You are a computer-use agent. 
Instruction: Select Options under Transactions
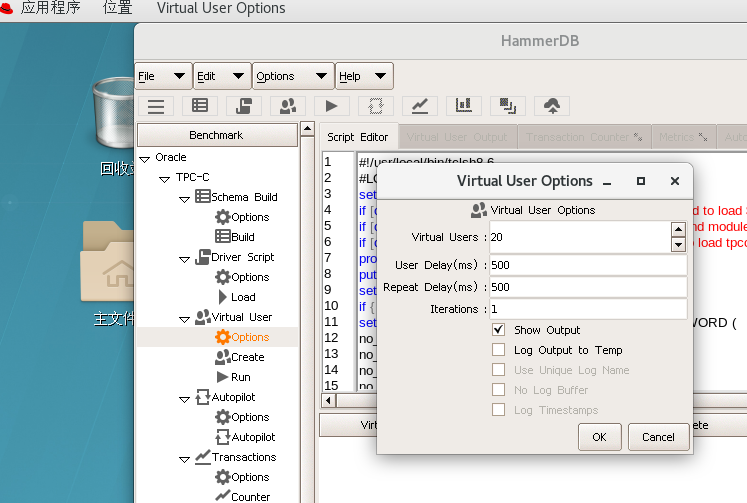(242, 477)
